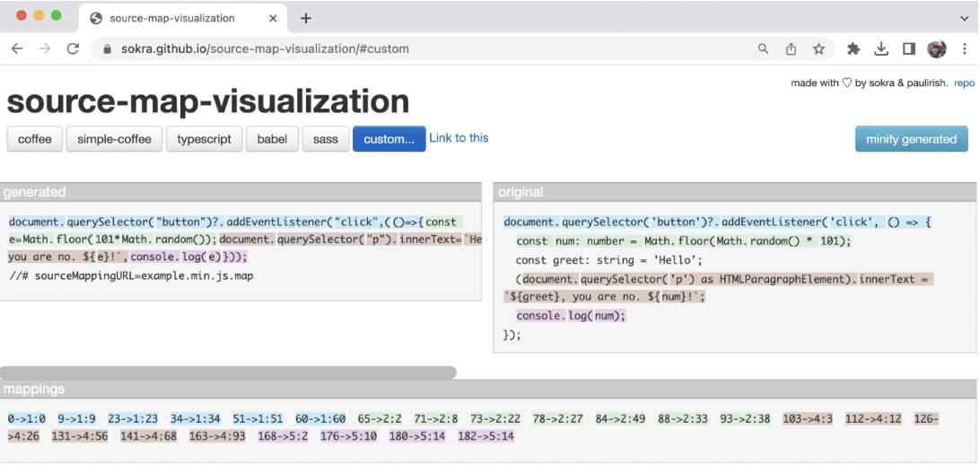980x472 pixels.
Task: Click the zoom magnifier icon in address bar
Action: (763, 48)
